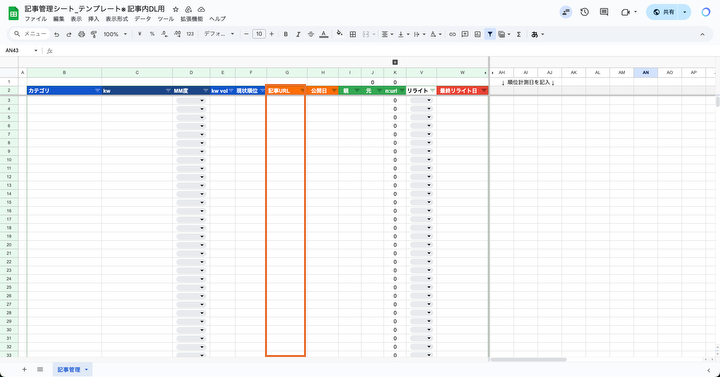Open the 表示形式 menu
This screenshot has height=377, width=720.
[117, 19]
